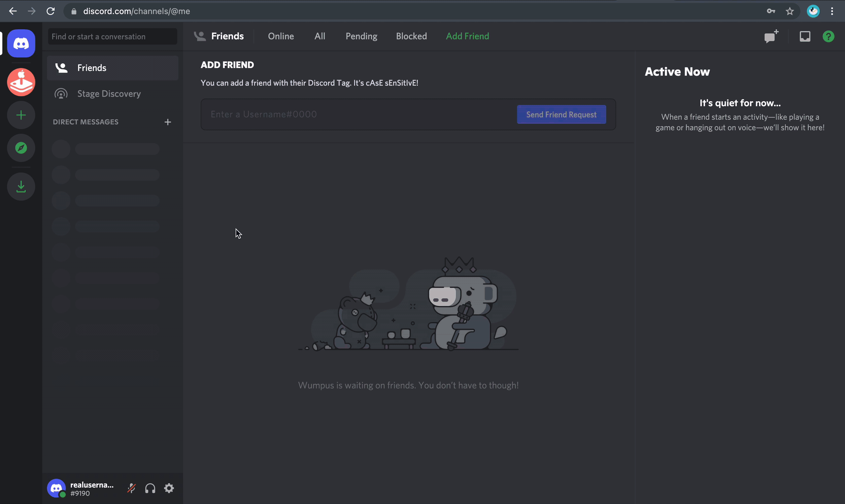Viewport: 845px width, 504px height.
Task: Select Friends in the sidebar
Action: pyautogui.click(x=113, y=68)
